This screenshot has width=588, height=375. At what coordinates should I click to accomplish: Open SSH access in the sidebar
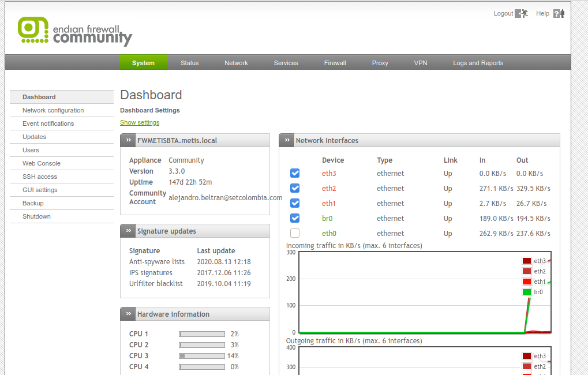coord(40,177)
